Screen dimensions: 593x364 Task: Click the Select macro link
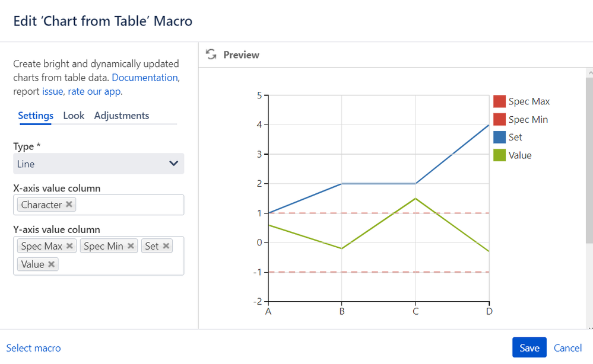[x=33, y=348]
